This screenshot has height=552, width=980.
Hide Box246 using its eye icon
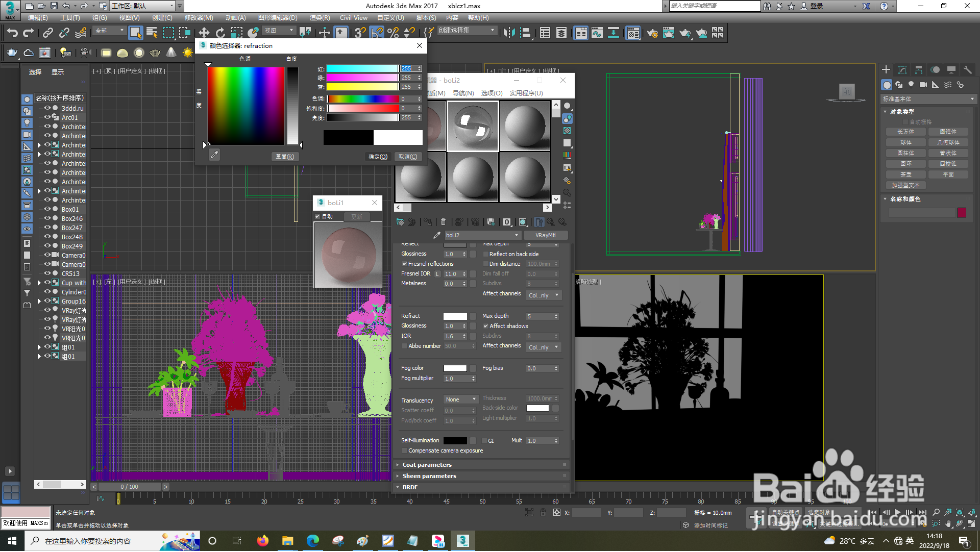pyautogui.click(x=47, y=218)
